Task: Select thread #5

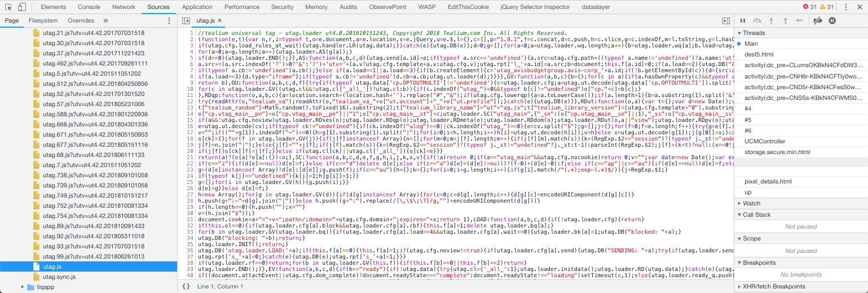Action: (801, 120)
